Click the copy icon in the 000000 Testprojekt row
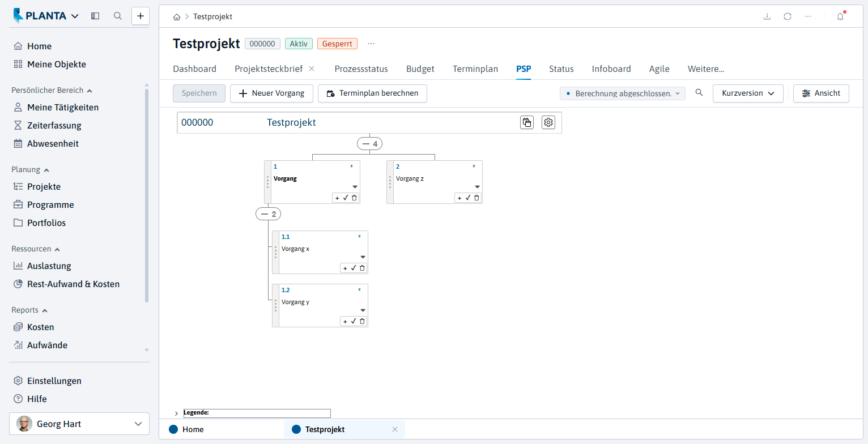This screenshot has width=868, height=444. (x=527, y=122)
